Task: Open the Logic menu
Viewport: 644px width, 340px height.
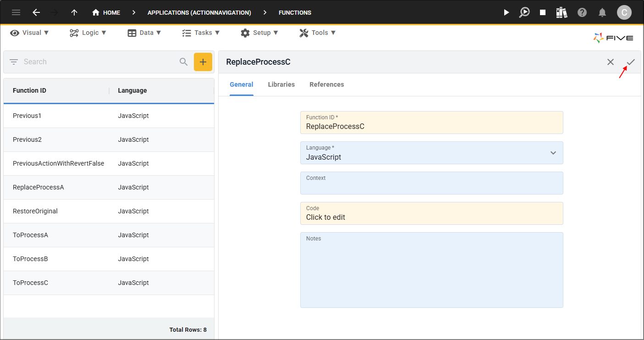Action: coord(88,33)
